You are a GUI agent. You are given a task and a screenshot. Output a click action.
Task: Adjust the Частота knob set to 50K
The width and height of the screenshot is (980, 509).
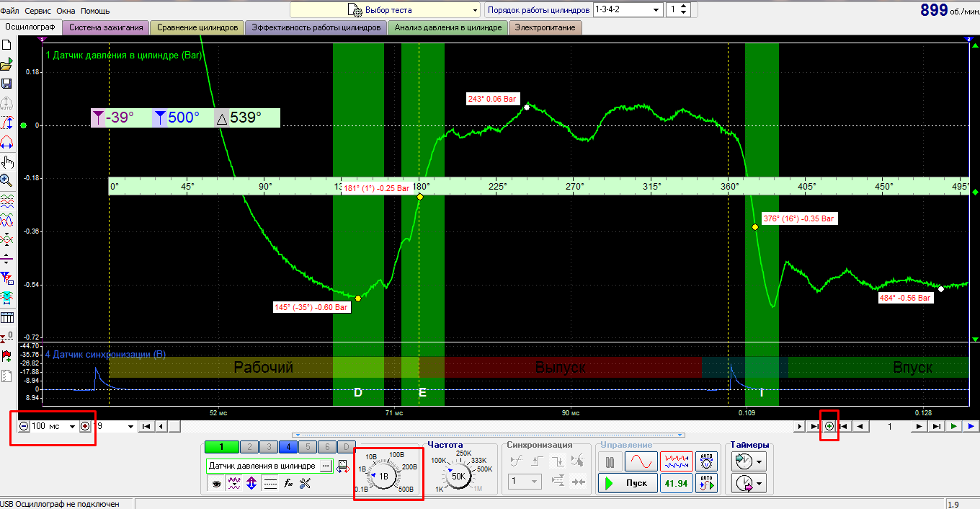(458, 476)
